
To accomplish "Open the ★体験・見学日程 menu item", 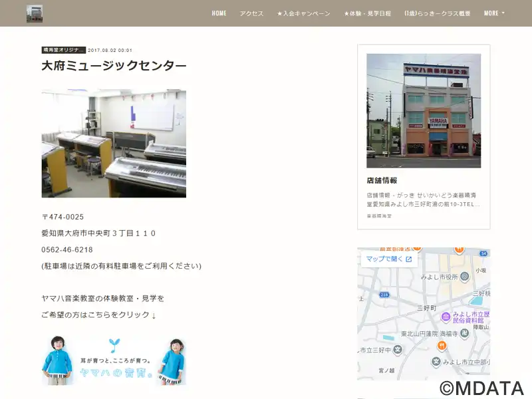I will click(x=367, y=13).
